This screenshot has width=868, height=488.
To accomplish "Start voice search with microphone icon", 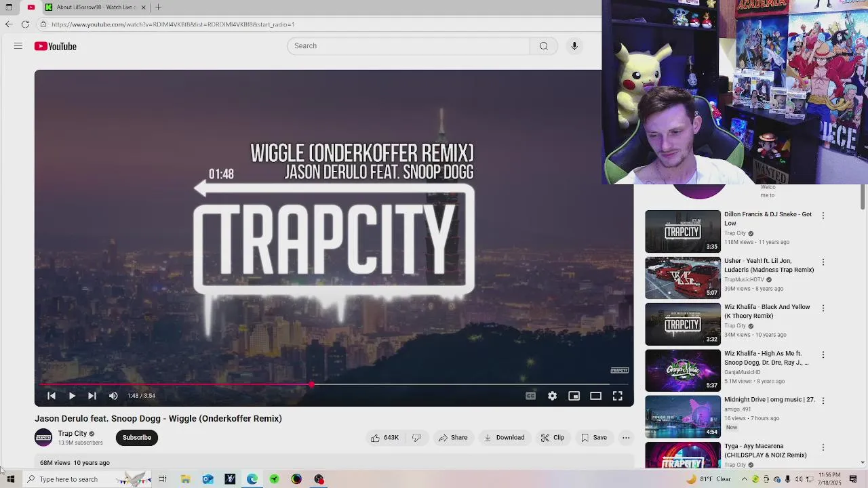I will 574,45.
